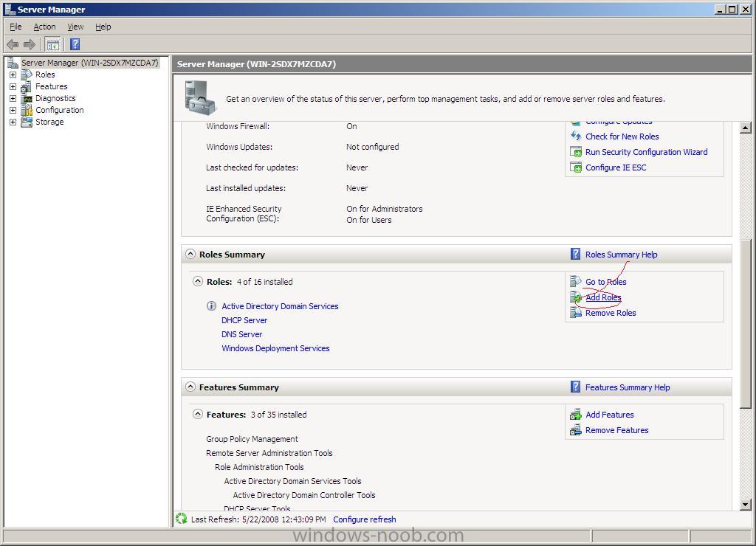Click the Run Security Configuration Wizard link text
Image resolution: width=756 pixels, height=546 pixels.
click(x=647, y=152)
